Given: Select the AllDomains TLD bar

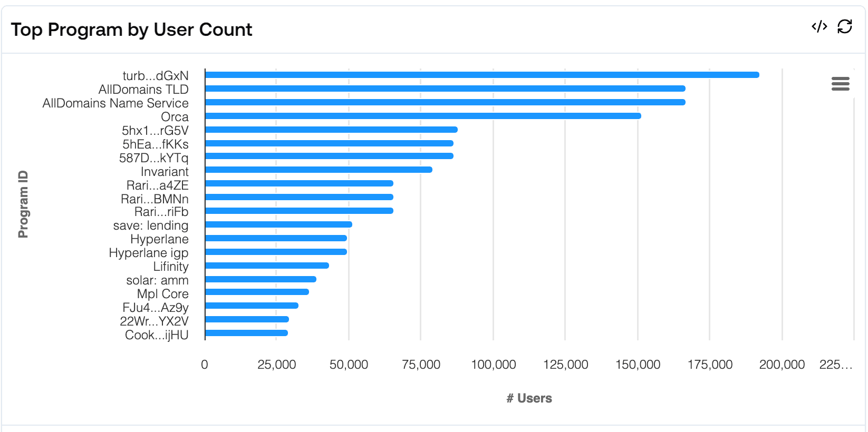Looking at the screenshot, I should (445, 89).
